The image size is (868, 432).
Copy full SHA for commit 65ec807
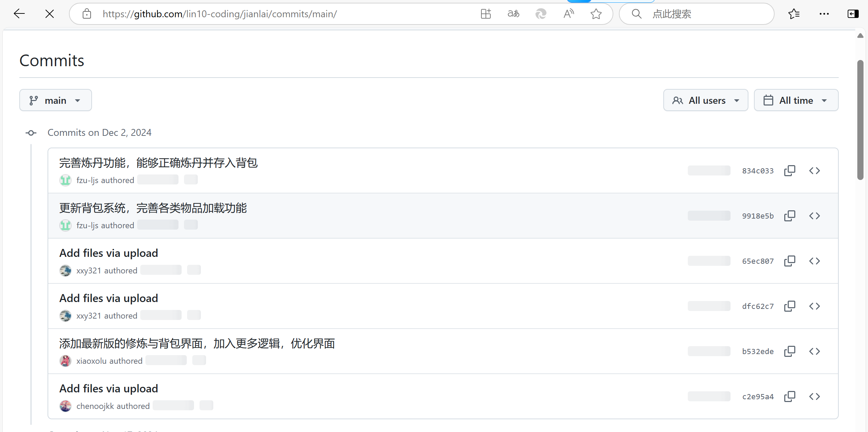point(789,261)
